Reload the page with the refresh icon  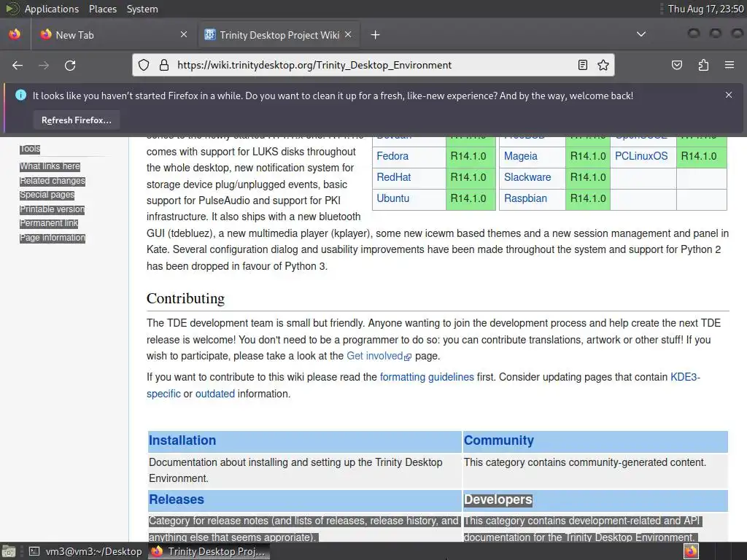pos(70,65)
